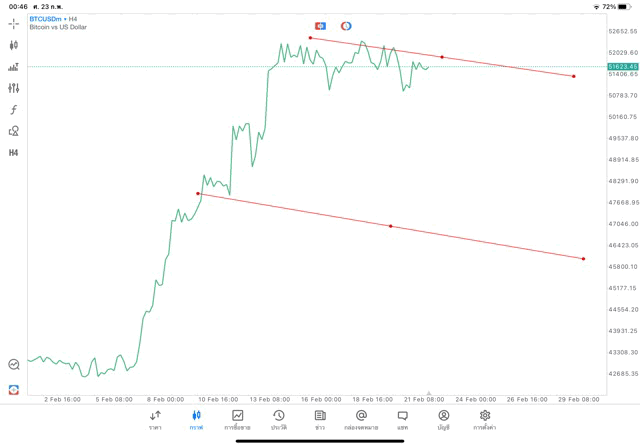Screen dimensions: 640x447
Task: Toggle the blue-red trade panel button above chart
Action: pos(320,25)
